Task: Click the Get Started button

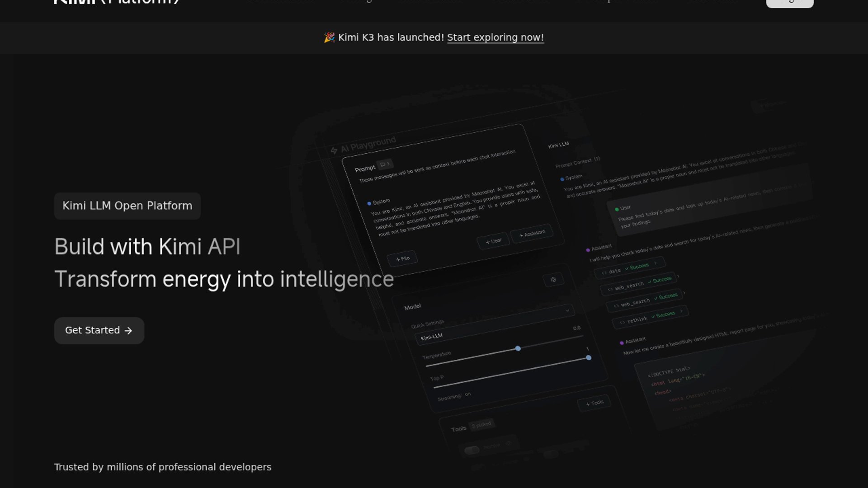Action: (x=99, y=331)
